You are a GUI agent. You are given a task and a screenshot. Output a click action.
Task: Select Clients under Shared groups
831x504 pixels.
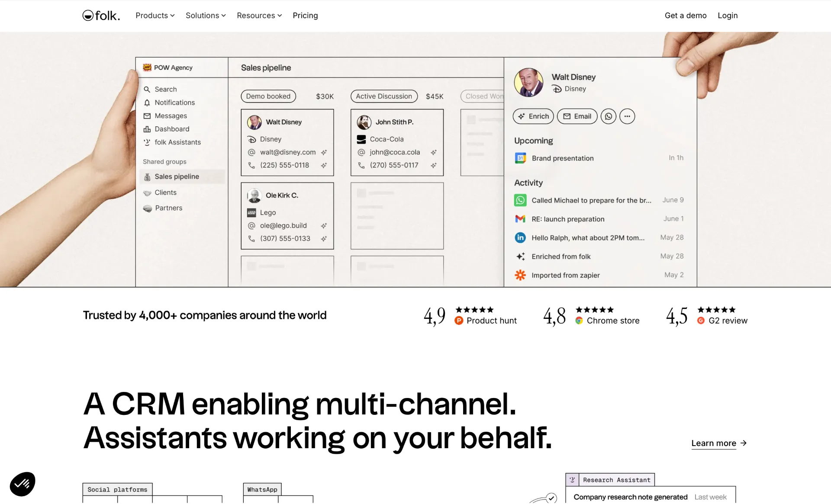coord(165,193)
